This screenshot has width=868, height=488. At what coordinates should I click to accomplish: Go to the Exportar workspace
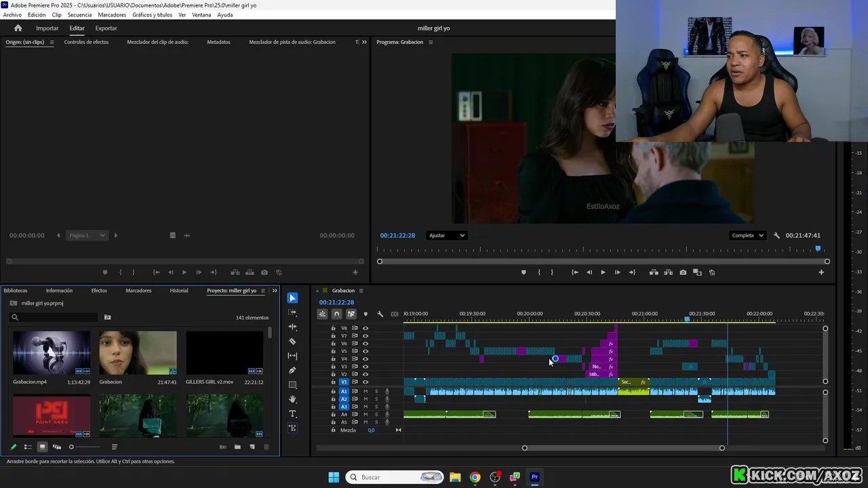click(x=106, y=28)
